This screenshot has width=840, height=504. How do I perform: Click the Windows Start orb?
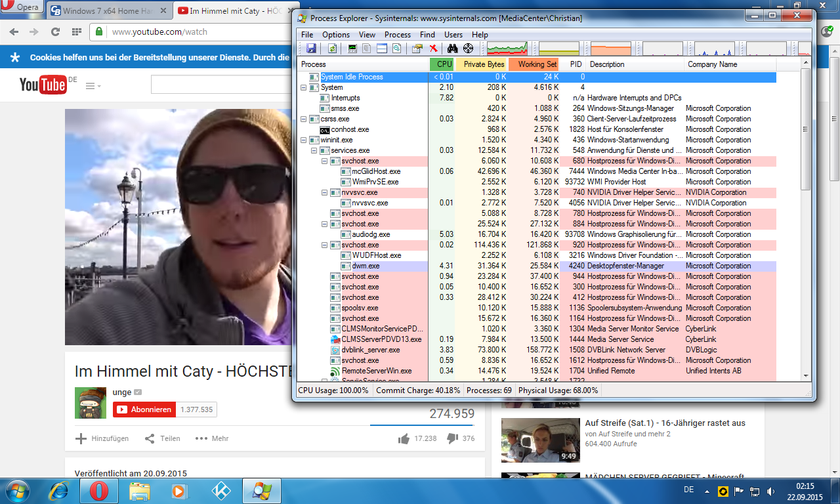(18, 490)
